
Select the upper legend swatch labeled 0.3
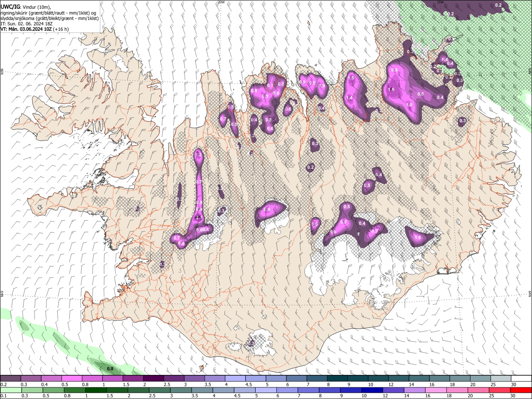click(31, 379)
